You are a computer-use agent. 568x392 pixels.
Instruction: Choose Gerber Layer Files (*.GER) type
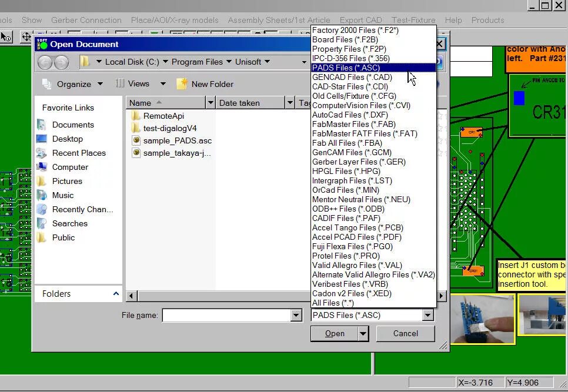point(373,162)
